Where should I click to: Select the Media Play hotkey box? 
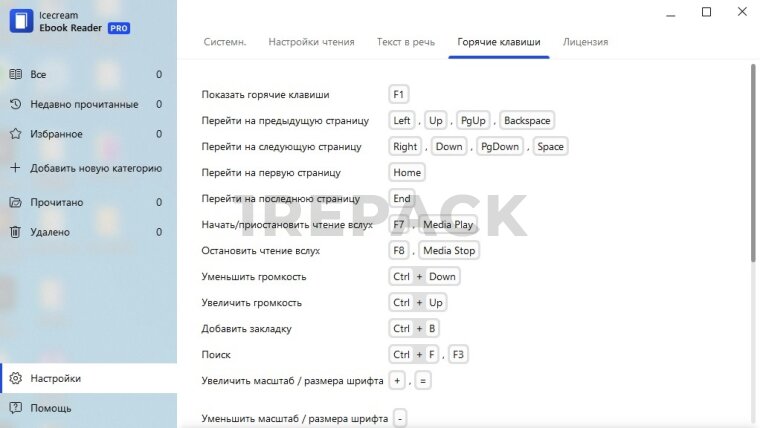(x=448, y=224)
